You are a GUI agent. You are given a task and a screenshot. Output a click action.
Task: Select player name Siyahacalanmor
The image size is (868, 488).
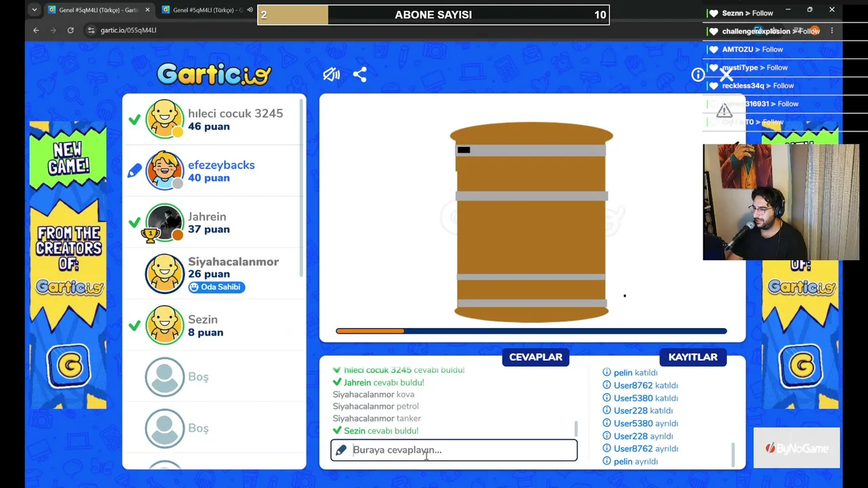click(233, 262)
